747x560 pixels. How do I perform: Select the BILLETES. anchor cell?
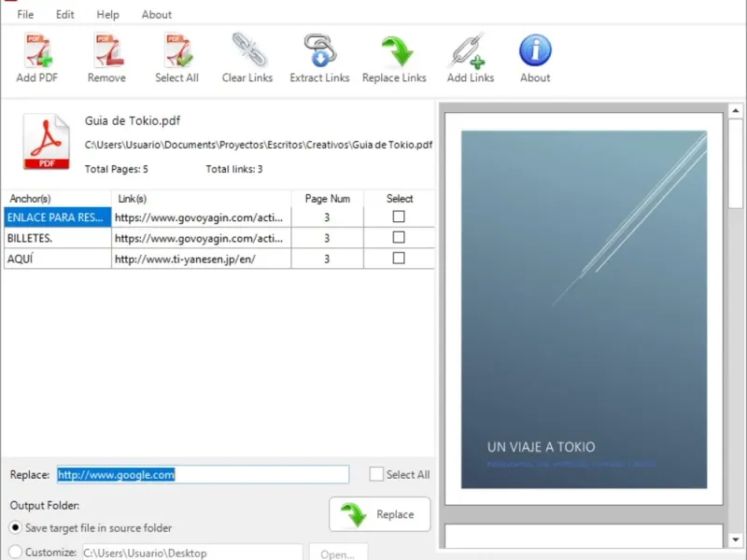58,238
